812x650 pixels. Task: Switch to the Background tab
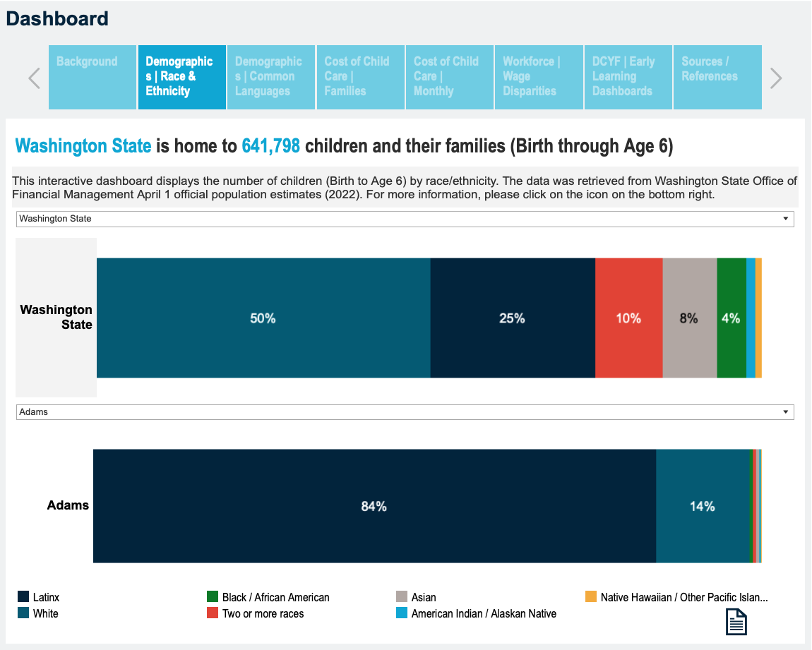[92, 77]
